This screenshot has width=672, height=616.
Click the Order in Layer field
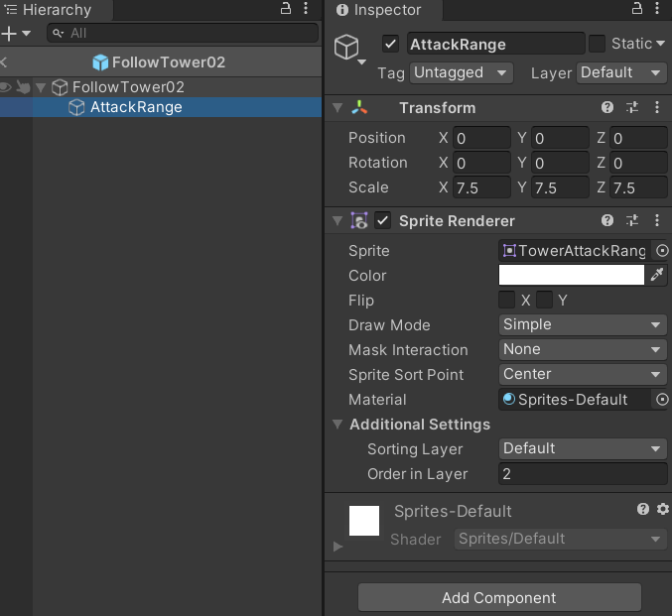583,474
